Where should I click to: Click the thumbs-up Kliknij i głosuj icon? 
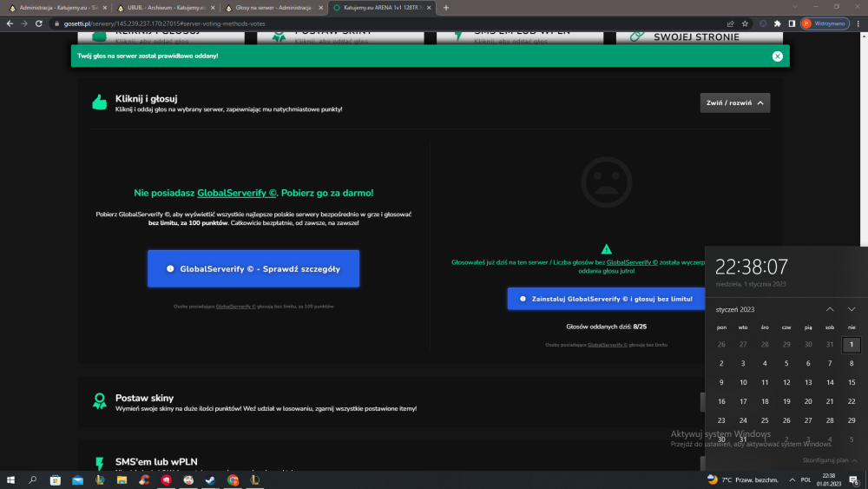(x=100, y=102)
